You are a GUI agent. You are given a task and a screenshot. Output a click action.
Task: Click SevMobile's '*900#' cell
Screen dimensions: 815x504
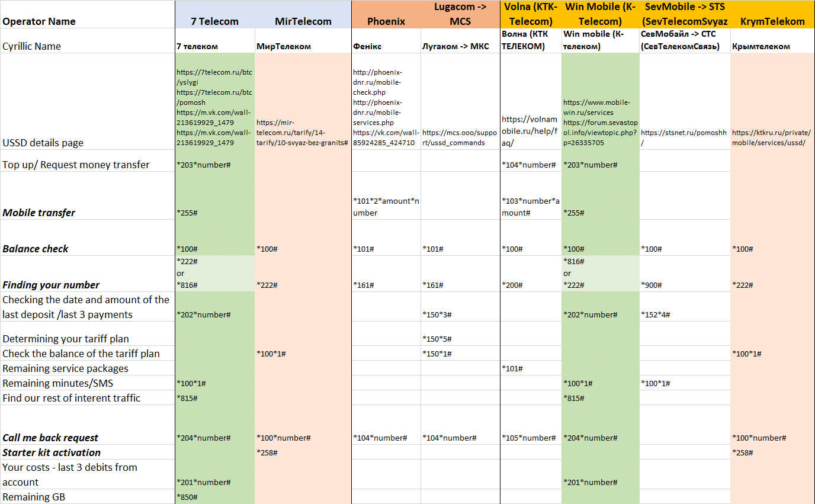(x=685, y=274)
